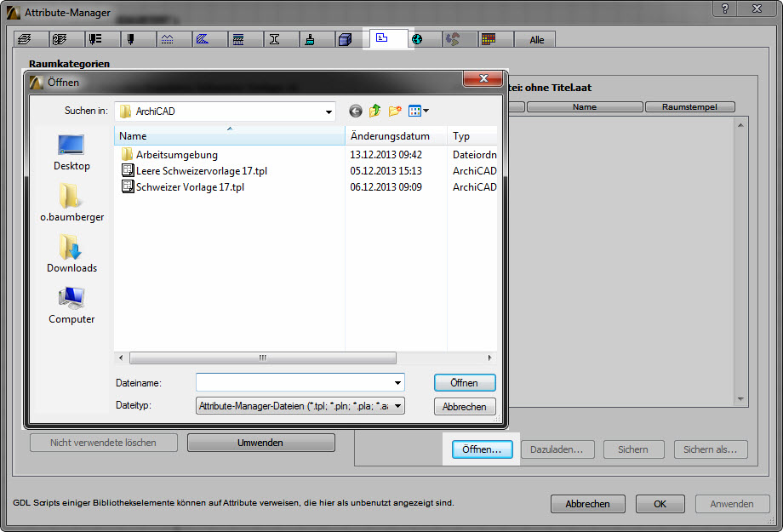Switch to the Layer Combinations tab icon
This screenshot has width=783, height=532.
[x=60, y=39]
